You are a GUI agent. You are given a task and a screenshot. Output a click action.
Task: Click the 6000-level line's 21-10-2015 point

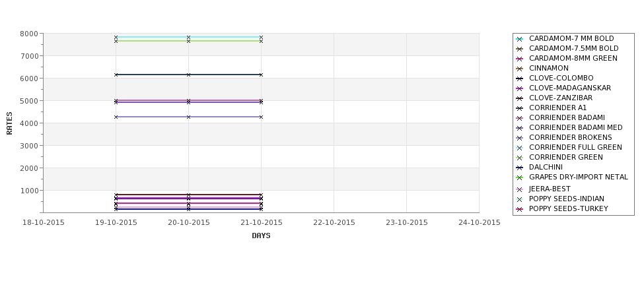point(261,75)
